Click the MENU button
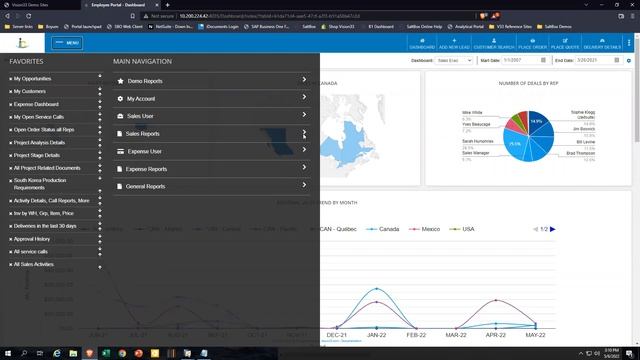Viewport: 640px width, 360px height. [x=67, y=43]
